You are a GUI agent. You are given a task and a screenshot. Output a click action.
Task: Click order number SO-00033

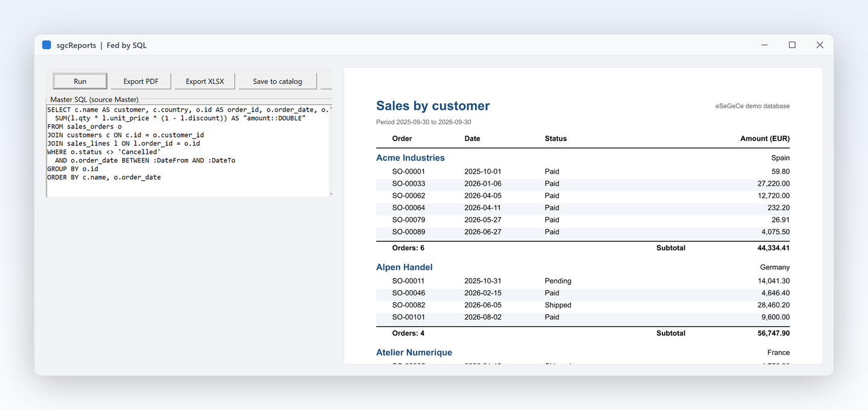(x=409, y=183)
